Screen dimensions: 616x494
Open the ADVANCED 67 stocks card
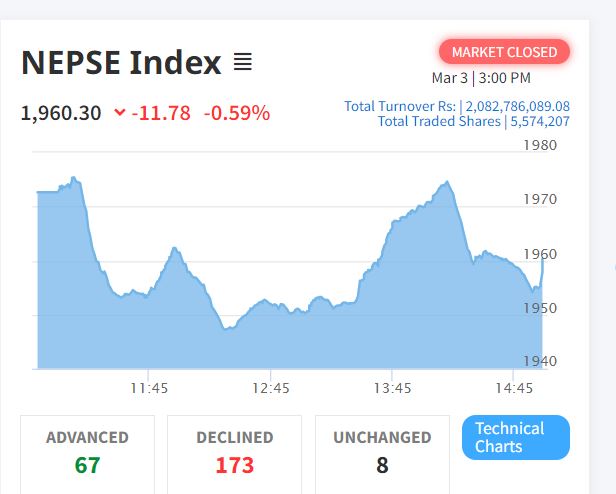pyautogui.click(x=87, y=452)
